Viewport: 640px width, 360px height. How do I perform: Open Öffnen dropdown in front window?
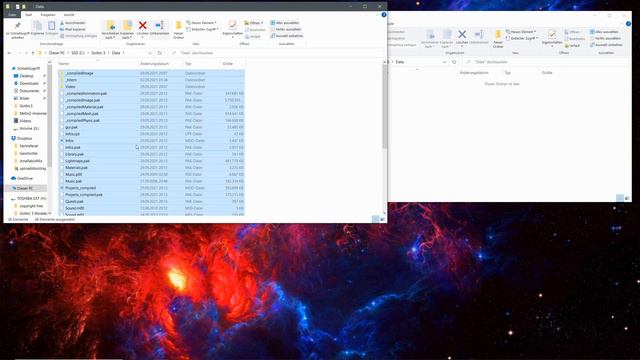[x=254, y=23]
